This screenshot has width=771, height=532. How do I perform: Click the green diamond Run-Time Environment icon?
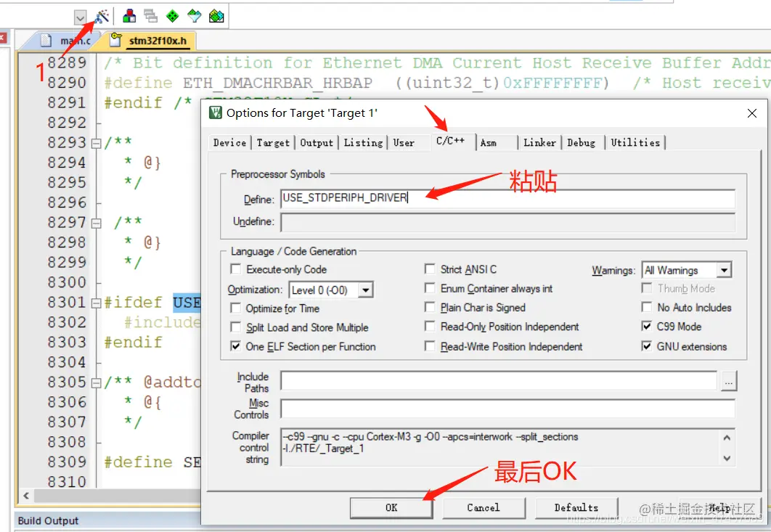click(x=173, y=16)
